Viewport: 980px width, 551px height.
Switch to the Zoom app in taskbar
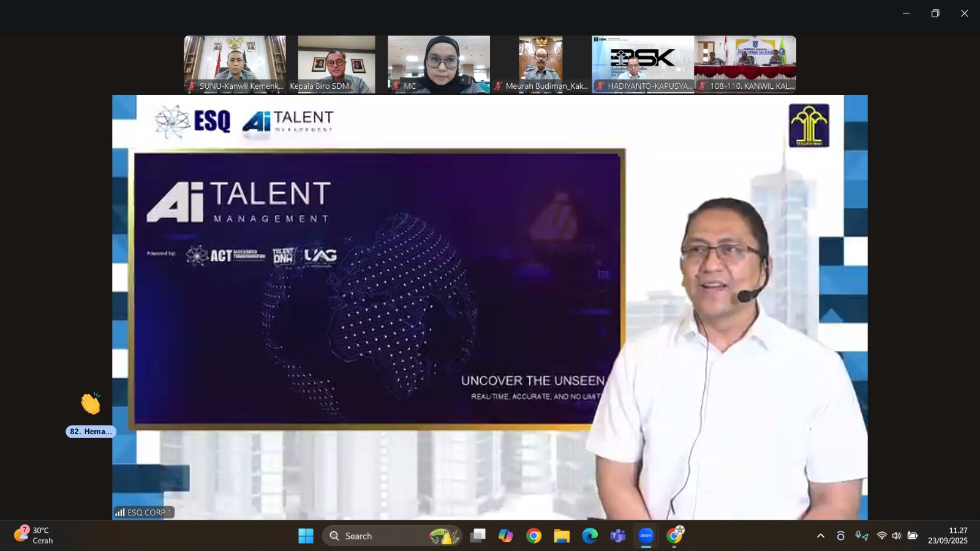(646, 536)
